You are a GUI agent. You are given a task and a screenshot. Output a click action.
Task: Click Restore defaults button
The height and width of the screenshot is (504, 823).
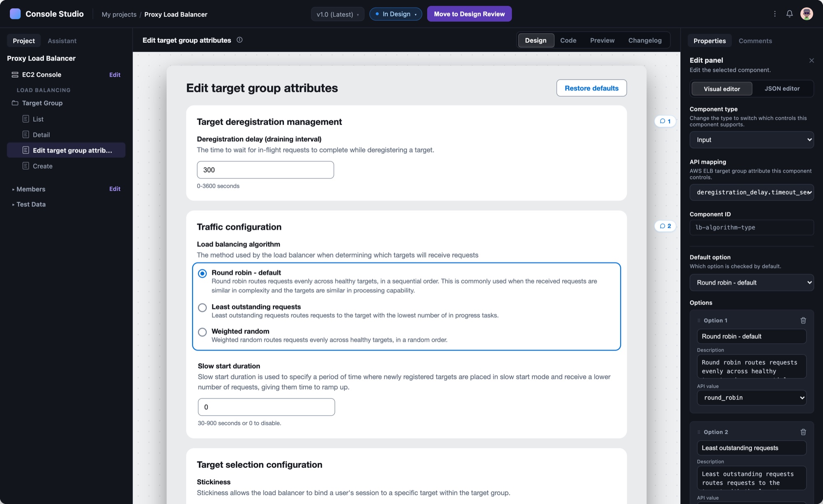[591, 88]
